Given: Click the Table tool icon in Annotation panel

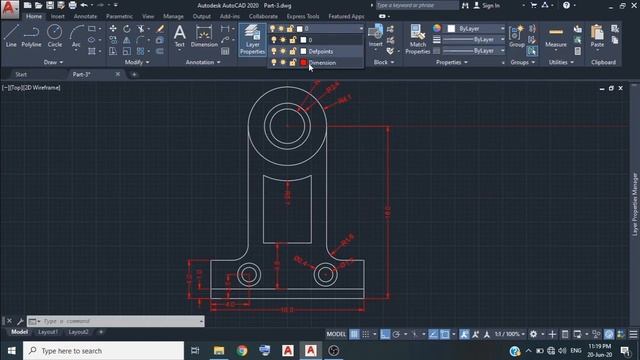Looking at the screenshot, I should 225,51.
